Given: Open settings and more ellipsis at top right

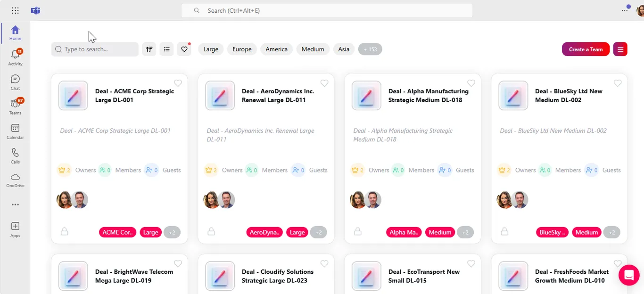Looking at the screenshot, I should [x=625, y=10].
